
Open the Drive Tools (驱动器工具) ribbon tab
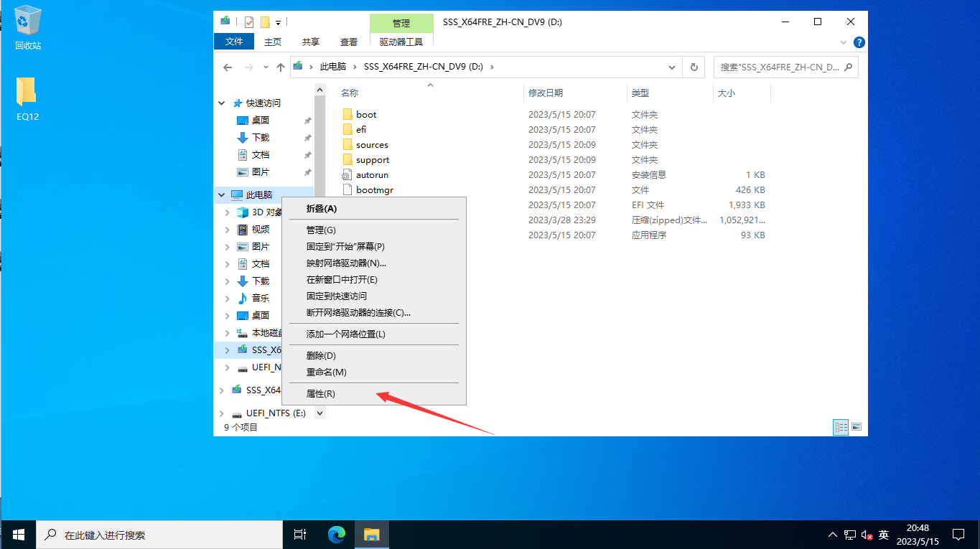401,42
